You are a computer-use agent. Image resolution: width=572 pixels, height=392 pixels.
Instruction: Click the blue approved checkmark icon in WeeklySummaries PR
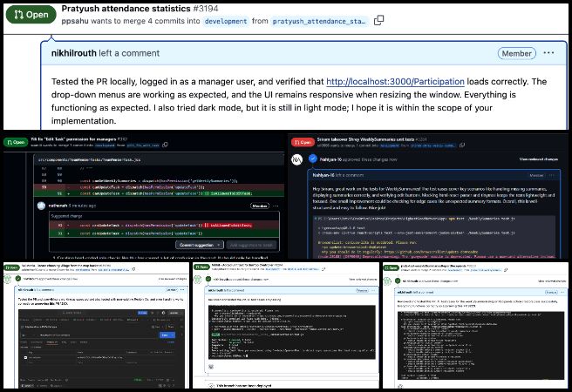coord(313,159)
